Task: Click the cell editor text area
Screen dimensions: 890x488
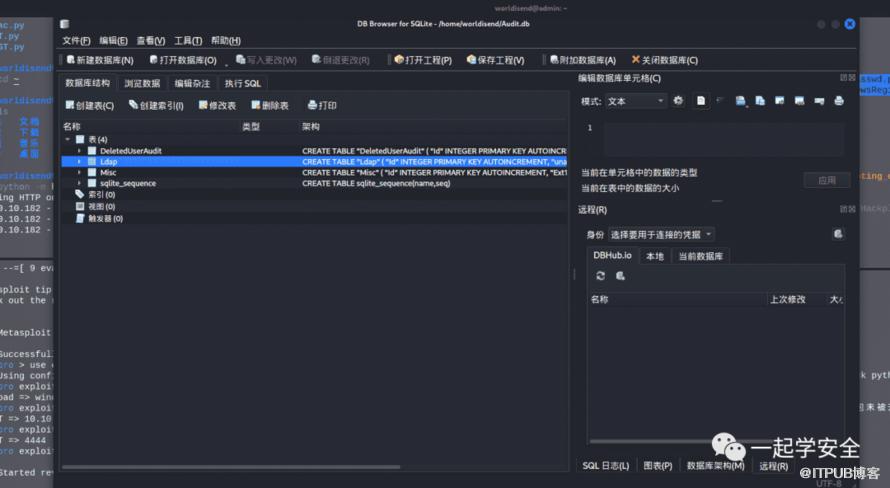Action: pyautogui.click(x=724, y=139)
